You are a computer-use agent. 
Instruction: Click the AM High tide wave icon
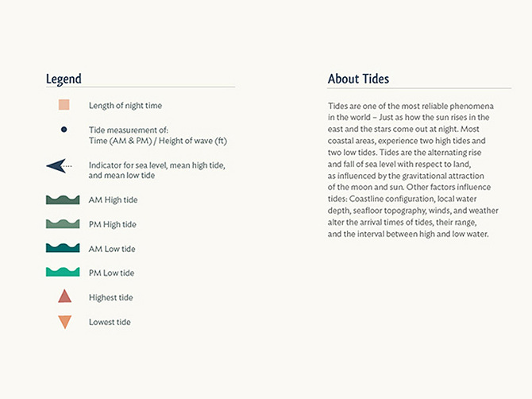point(64,199)
